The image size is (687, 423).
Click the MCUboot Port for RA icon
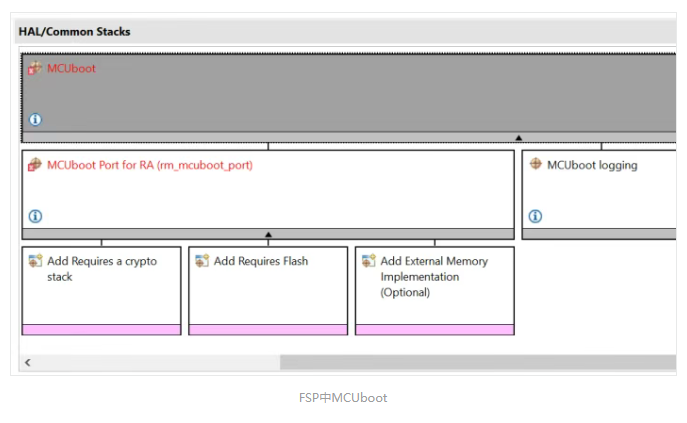click(x=35, y=165)
